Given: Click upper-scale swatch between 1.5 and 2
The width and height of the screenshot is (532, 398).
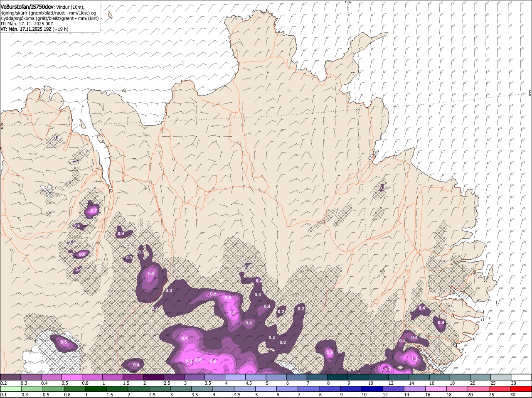Looking at the screenshot, I should coord(133,377).
